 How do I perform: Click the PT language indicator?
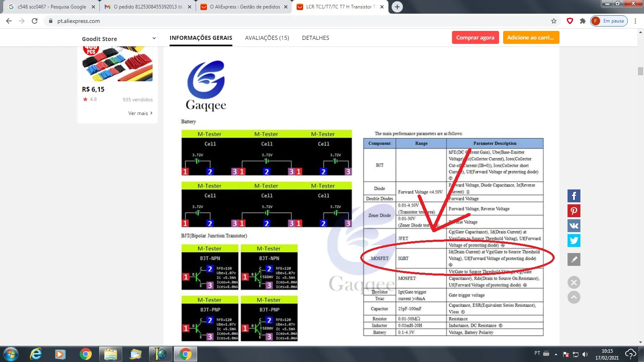click(537, 353)
